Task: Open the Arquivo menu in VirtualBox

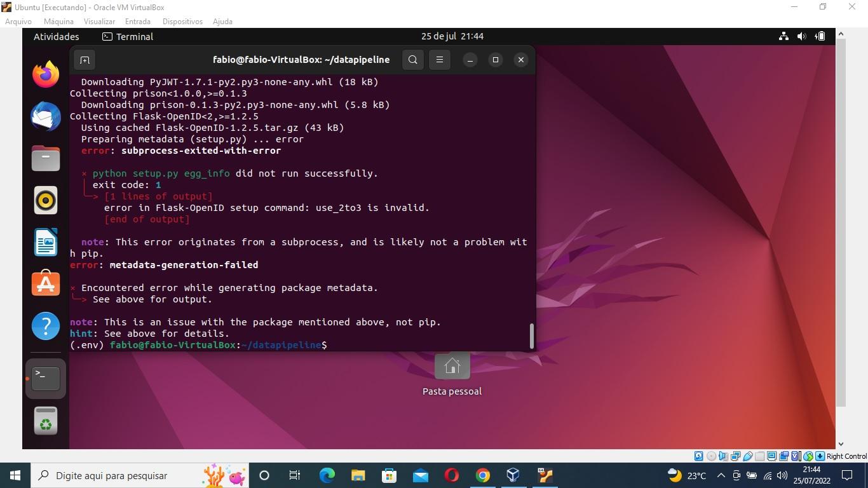Action: [18, 21]
